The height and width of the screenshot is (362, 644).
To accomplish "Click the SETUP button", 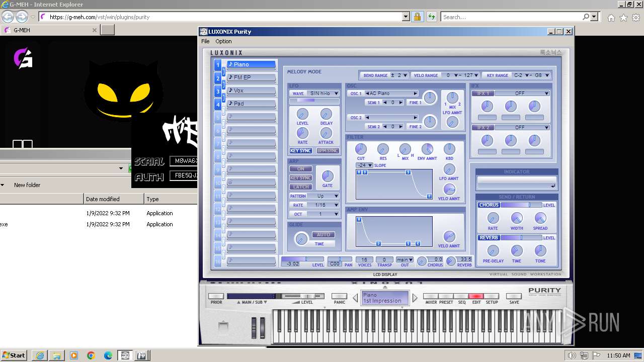I will click(491, 296).
